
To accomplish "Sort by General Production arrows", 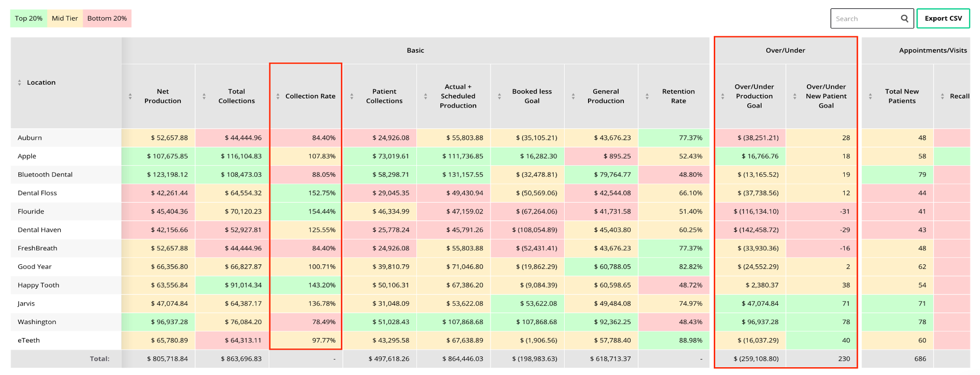I will pyautogui.click(x=573, y=96).
